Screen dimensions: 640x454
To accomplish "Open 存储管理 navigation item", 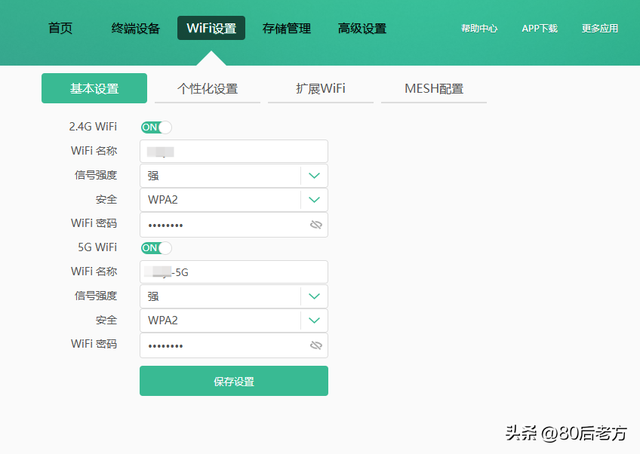I will click(286, 28).
